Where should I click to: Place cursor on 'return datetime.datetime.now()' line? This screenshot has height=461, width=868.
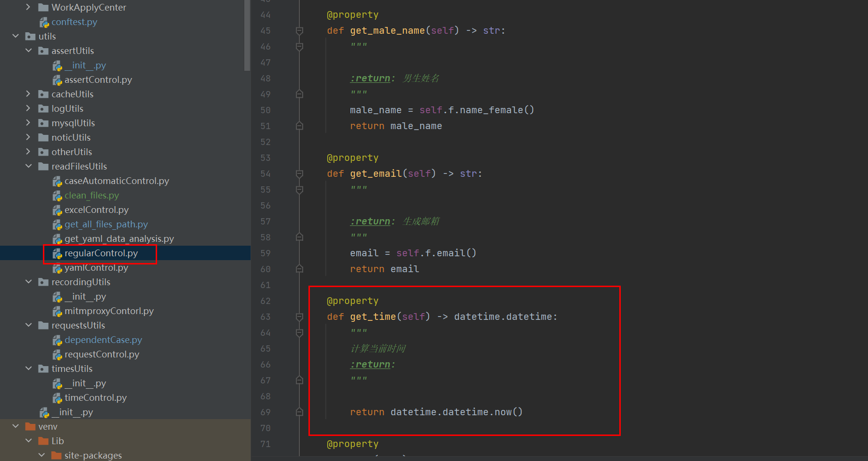(436, 412)
